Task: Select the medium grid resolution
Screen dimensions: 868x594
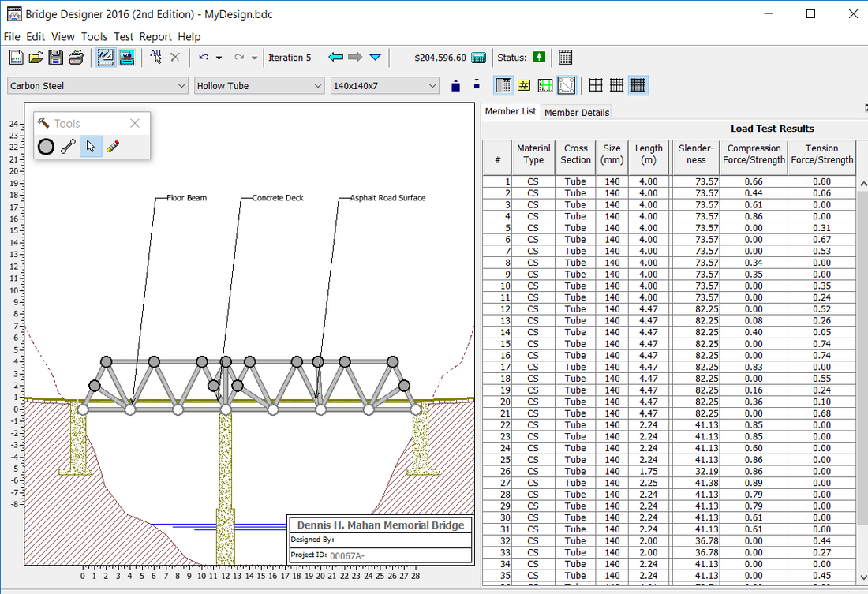Action: point(617,85)
